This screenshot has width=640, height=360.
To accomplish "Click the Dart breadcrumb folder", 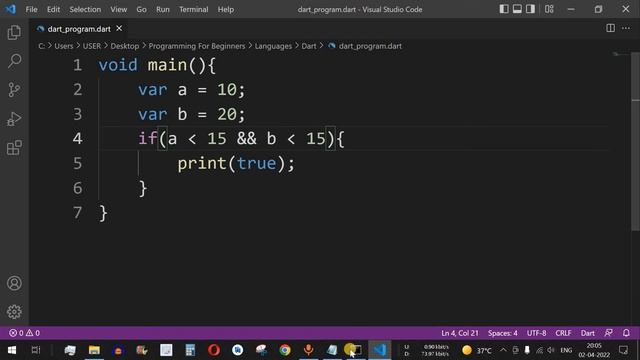I will (x=309, y=46).
